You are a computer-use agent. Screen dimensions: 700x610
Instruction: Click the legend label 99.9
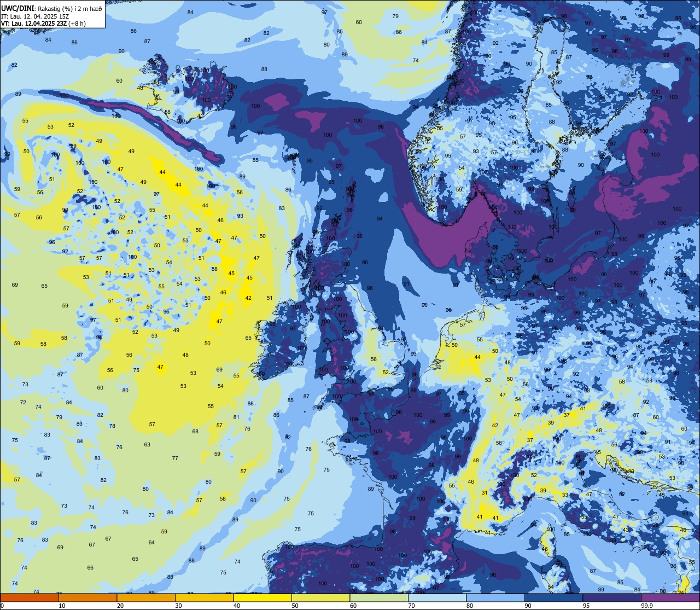pyautogui.click(x=647, y=606)
